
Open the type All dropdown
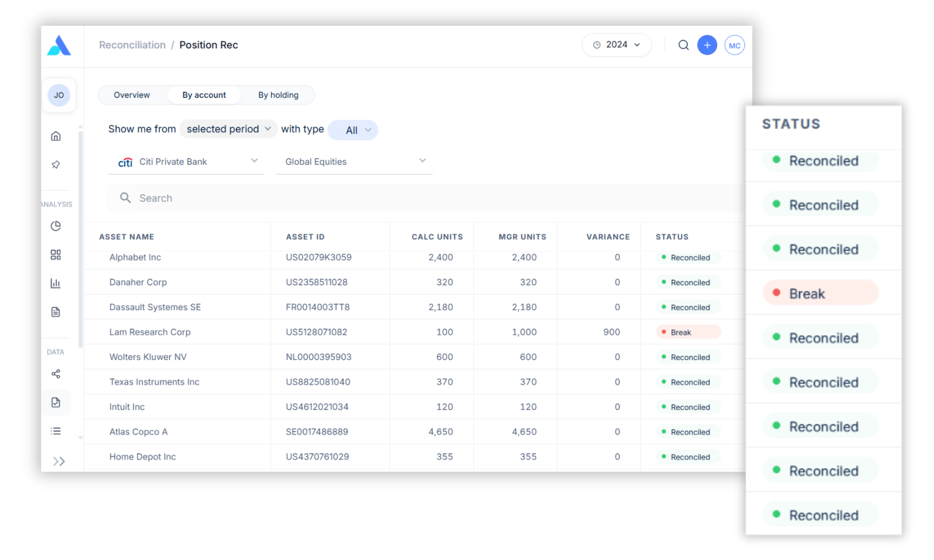[x=353, y=130]
